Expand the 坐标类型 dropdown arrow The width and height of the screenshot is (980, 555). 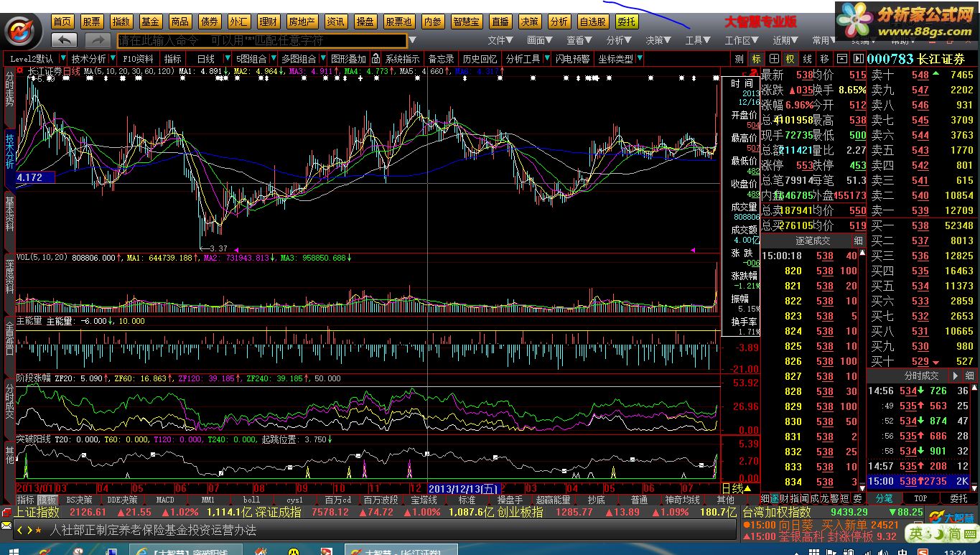tap(639, 59)
